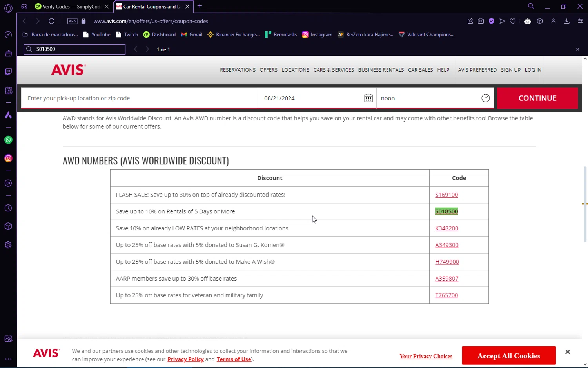This screenshot has width=588, height=368.
Task: Open the Privacy Policy link
Action: pos(185,359)
